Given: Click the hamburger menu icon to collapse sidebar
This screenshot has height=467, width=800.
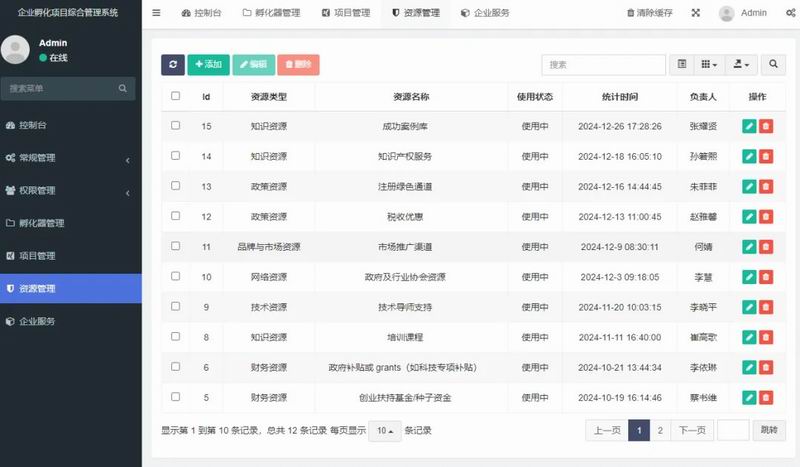Looking at the screenshot, I should (x=156, y=13).
